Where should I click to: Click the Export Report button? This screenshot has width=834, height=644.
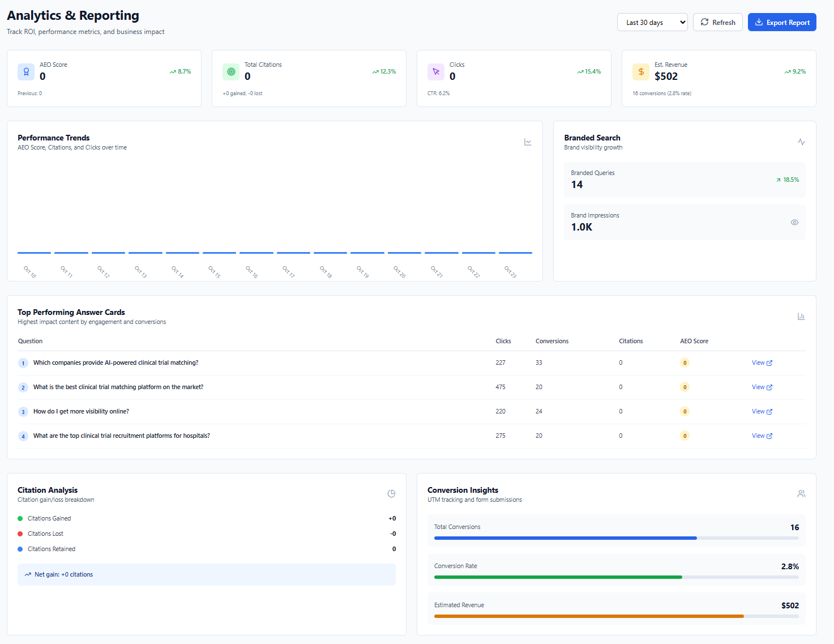(x=782, y=22)
